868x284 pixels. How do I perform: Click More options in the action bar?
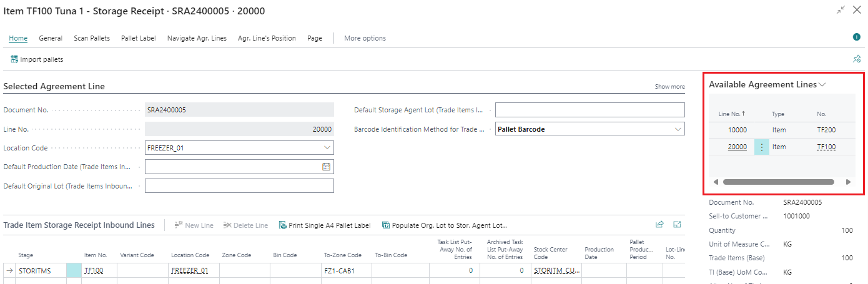pyautogui.click(x=365, y=38)
